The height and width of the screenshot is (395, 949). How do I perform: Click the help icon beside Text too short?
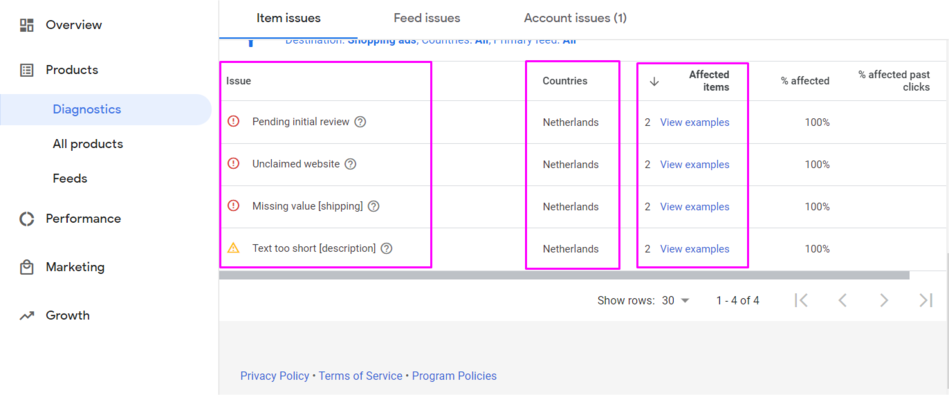point(387,248)
